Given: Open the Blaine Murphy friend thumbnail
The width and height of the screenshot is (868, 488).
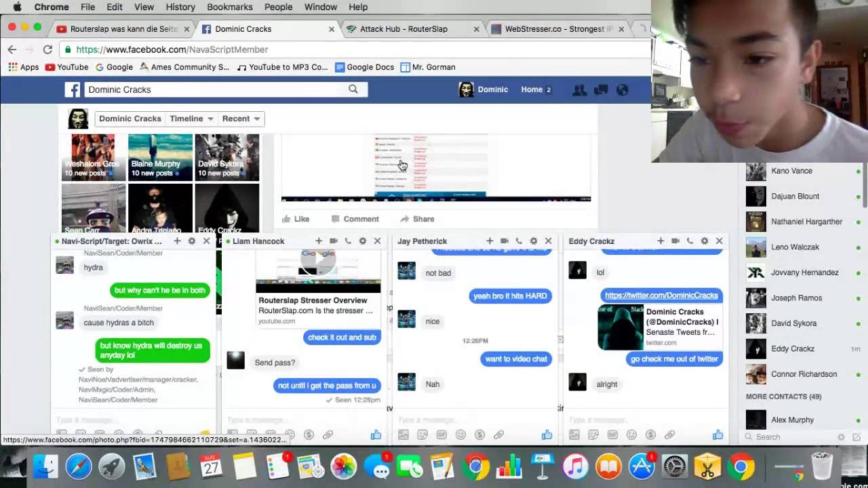Looking at the screenshot, I should [x=160, y=157].
